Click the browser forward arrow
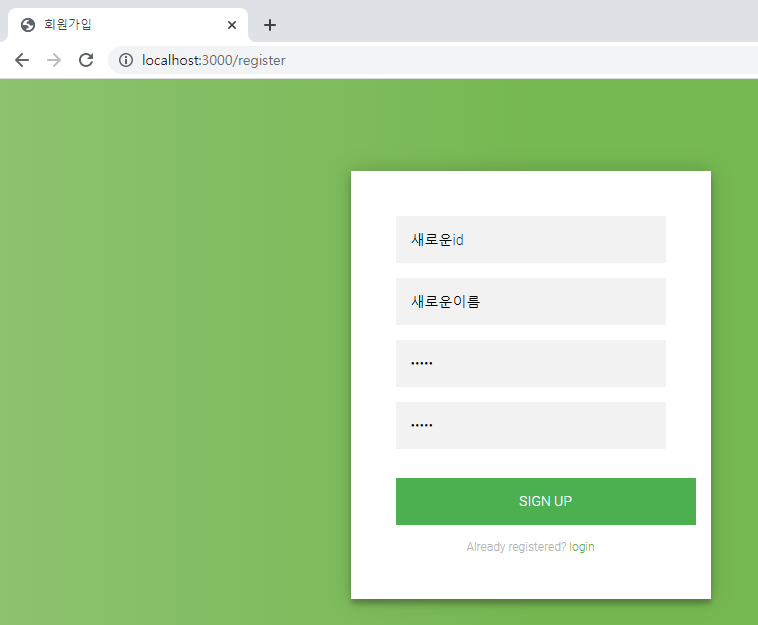758x625 pixels. click(x=54, y=60)
